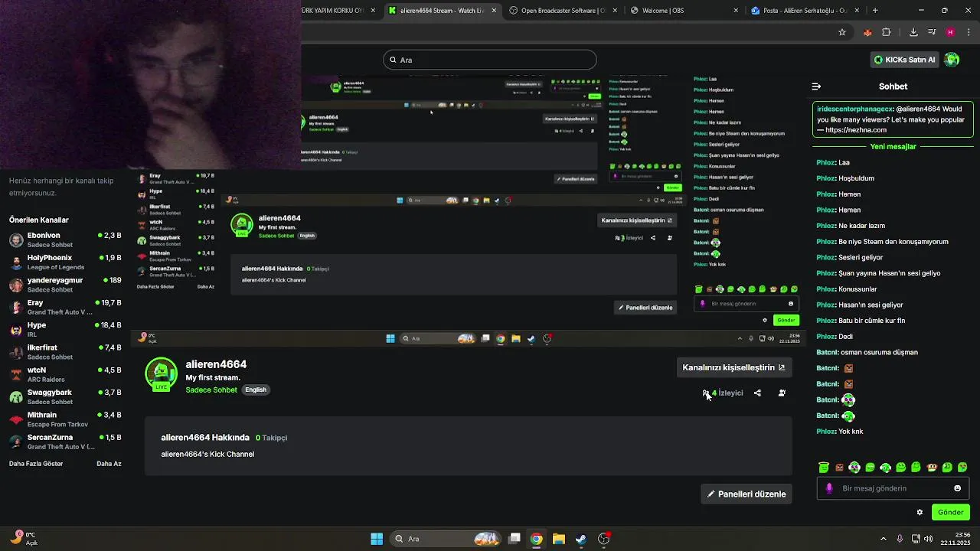This screenshot has height=551, width=980.
Task: Open the ilkerfirat recommended channel
Action: click(65, 352)
